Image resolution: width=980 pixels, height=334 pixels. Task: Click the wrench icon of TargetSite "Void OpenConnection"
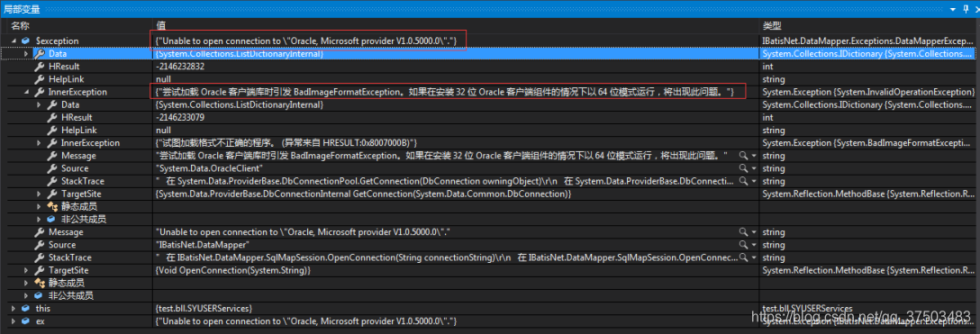click(x=39, y=270)
